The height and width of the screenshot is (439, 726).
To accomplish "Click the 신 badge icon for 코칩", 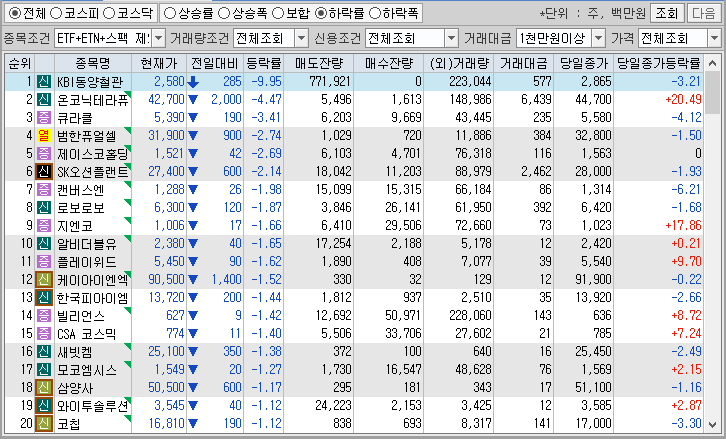I will point(44,423).
